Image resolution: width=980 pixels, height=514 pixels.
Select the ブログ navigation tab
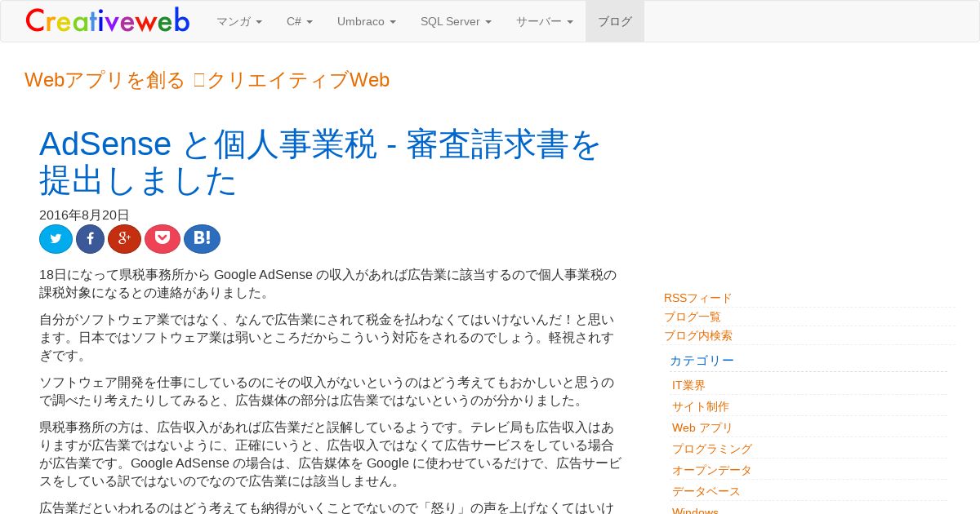pos(615,21)
